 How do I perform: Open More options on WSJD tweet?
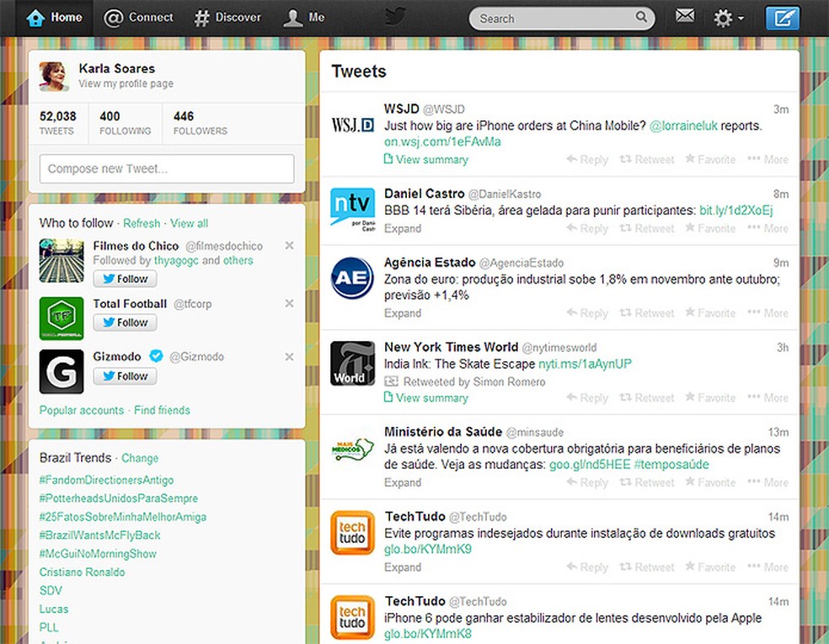(767, 160)
